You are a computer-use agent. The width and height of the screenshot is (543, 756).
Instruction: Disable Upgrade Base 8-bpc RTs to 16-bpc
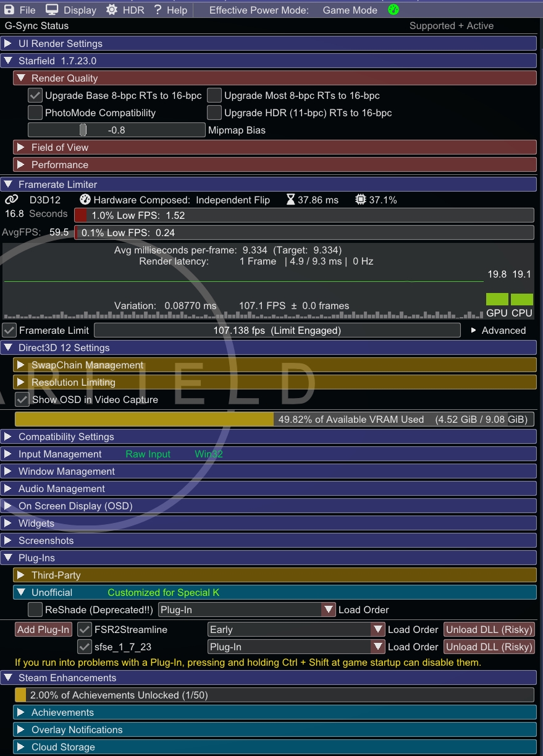pyautogui.click(x=35, y=96)
